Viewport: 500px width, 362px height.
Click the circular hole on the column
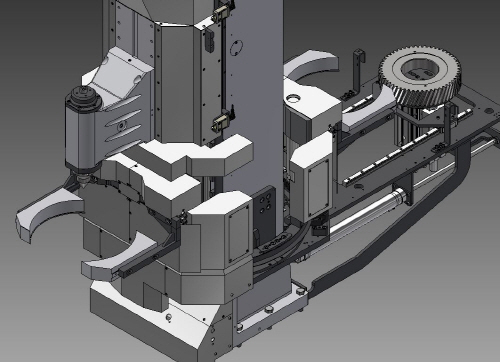(x=237, y=48)
